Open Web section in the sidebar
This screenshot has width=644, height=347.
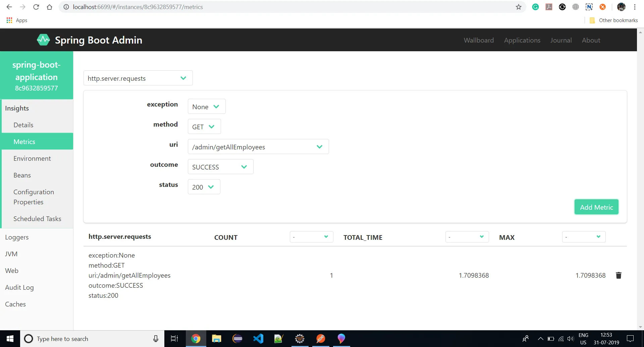(37, 271)
